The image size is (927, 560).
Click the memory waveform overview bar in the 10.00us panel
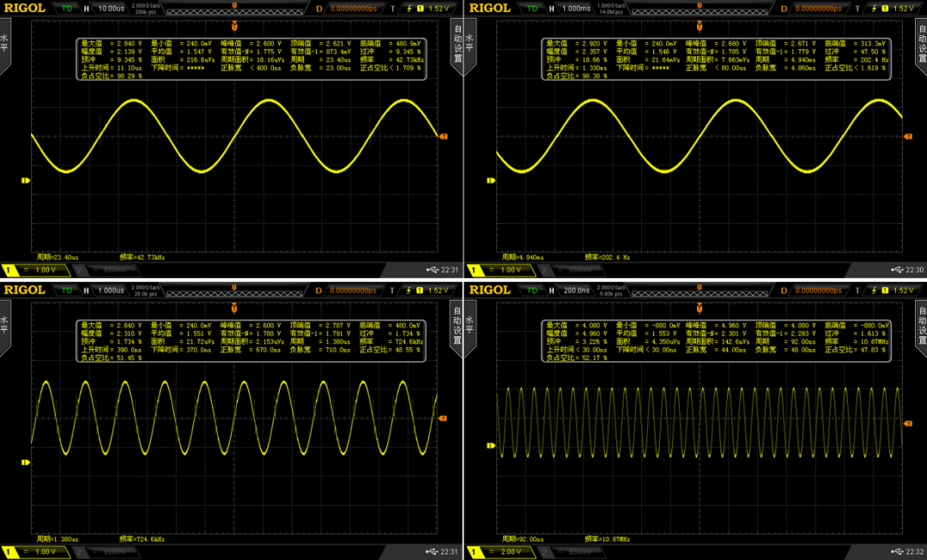[234, 11]
